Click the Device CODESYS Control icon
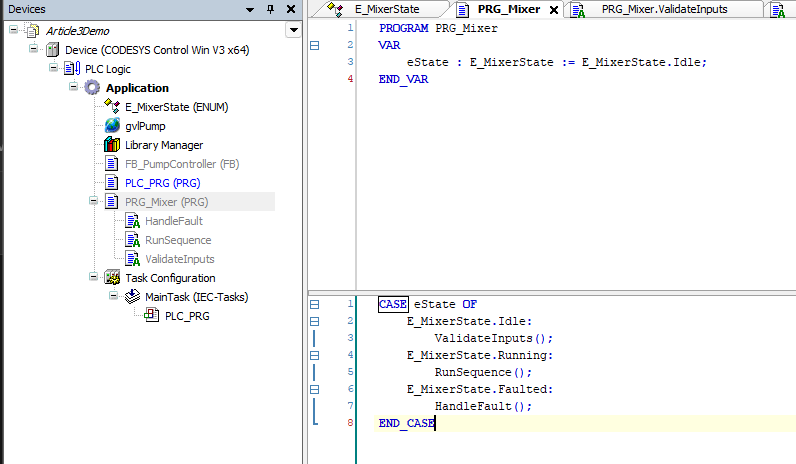 [52, 50]
